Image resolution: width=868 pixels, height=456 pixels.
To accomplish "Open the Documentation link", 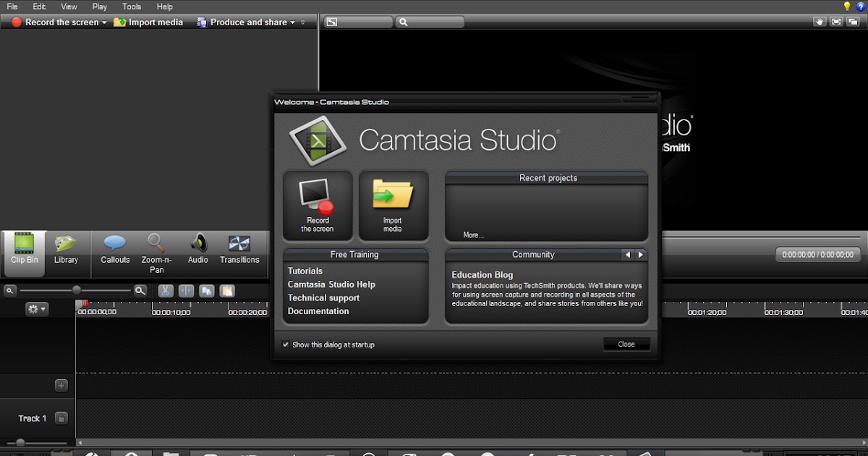I will point(318,311).
